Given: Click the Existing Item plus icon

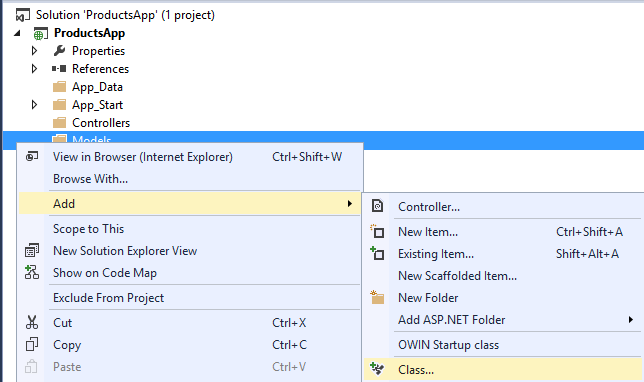Looking at the screenshot, I should tap(377, 253).
